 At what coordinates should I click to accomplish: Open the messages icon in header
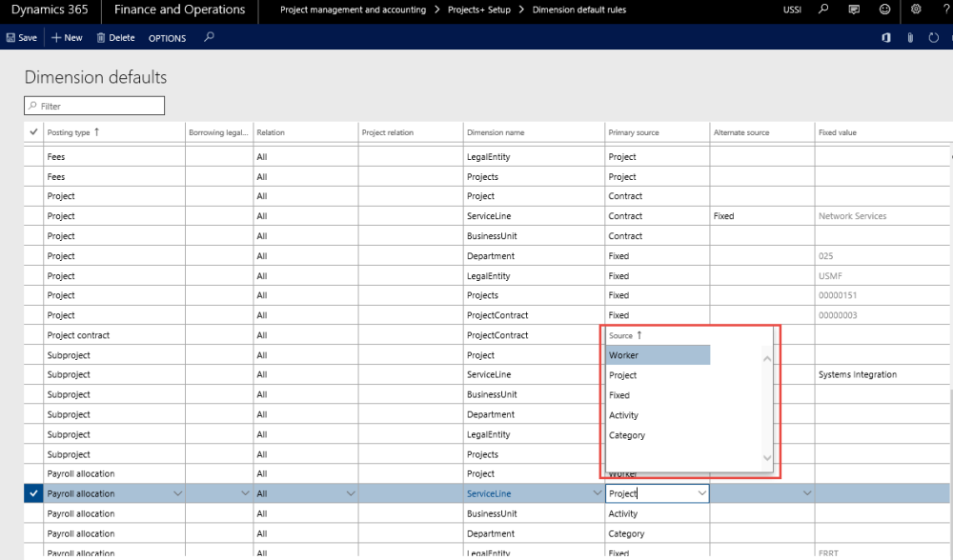854,10
